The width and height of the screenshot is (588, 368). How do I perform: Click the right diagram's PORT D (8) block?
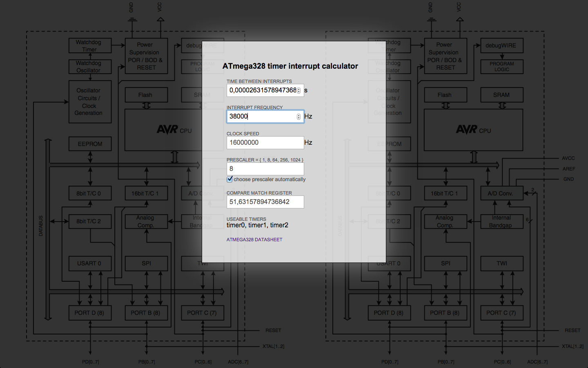389,313
